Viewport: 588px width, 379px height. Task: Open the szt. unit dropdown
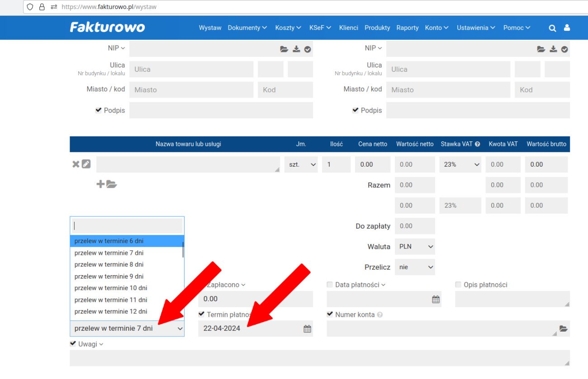[301, 164]
